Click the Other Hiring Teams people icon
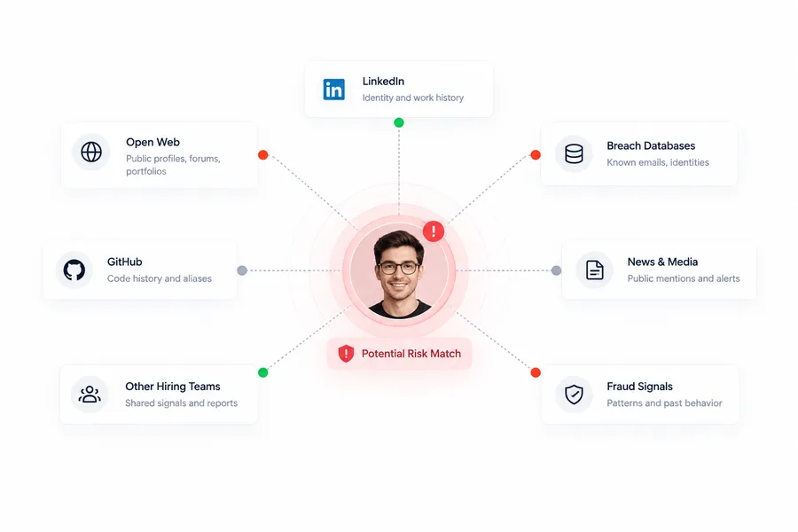 coord(90,394)
